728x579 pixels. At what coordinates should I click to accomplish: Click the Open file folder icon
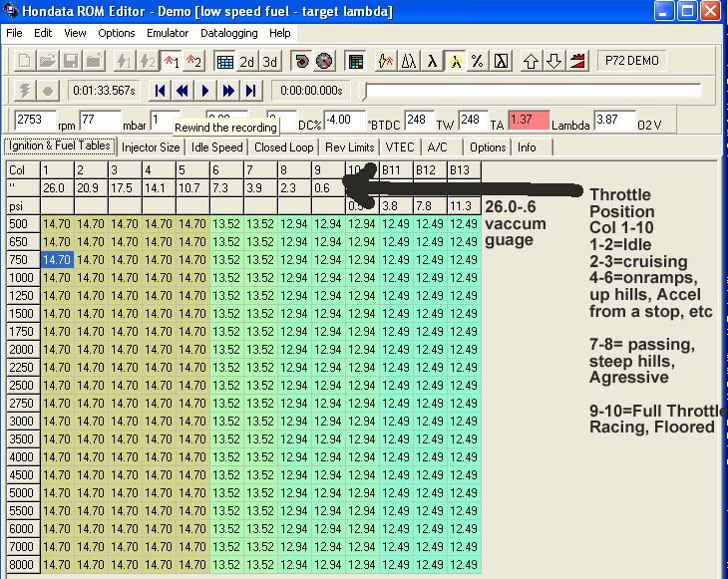click(48, 61)
